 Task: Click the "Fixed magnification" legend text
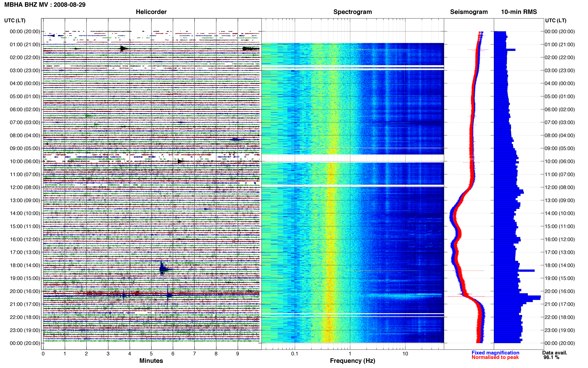[495, 353]
